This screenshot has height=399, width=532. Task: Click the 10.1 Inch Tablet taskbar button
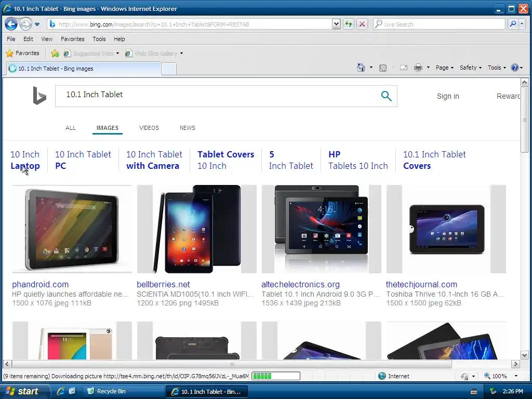pyautogui.click(x=206, y=392)
